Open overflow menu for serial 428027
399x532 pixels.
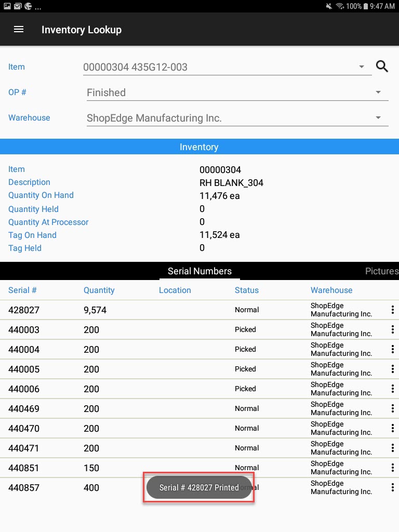393,310
